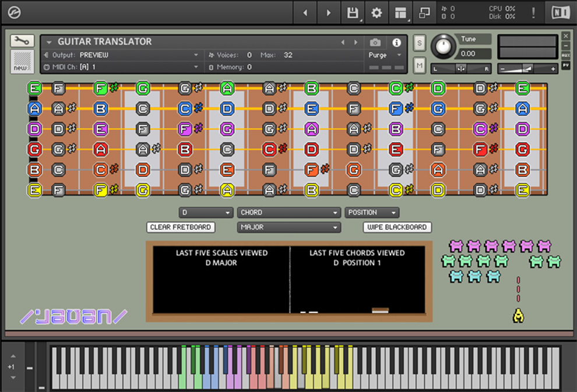This screenshot has width=577, height=392.
Task: Click the Kontakt logo in the top bar
Action: [x=15, y=12]
